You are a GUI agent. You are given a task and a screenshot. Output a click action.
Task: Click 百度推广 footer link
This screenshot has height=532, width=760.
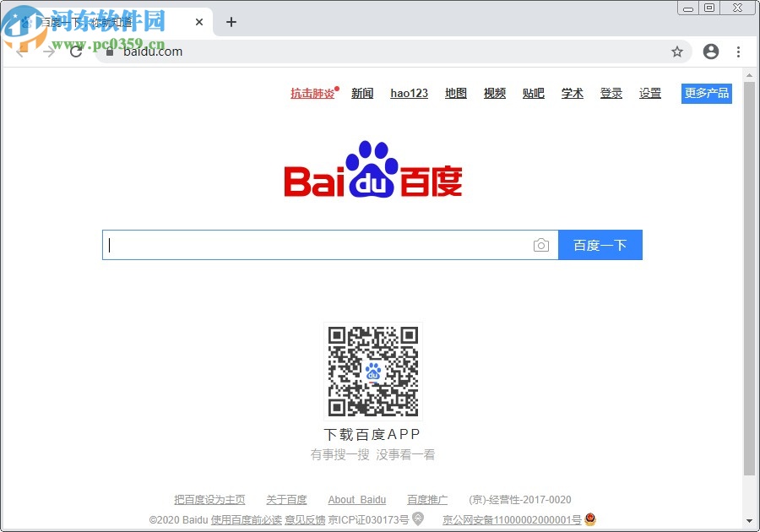427,500
